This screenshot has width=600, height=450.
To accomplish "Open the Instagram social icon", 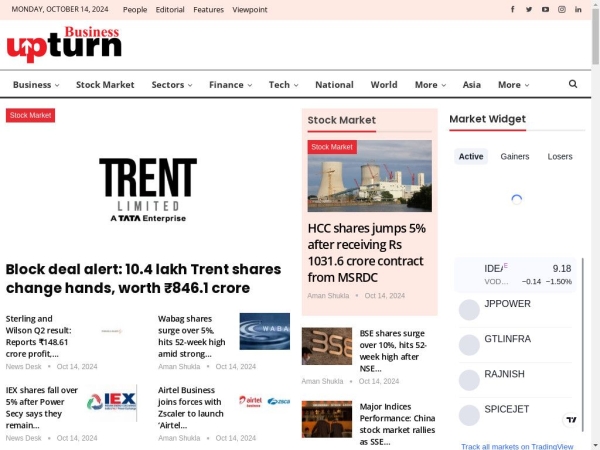I will (x=562, y=10).
